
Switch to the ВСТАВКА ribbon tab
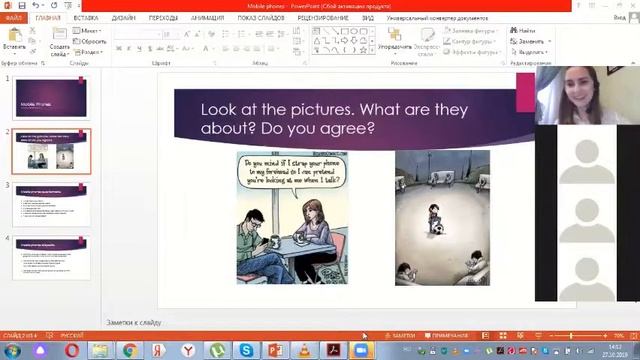86,18
